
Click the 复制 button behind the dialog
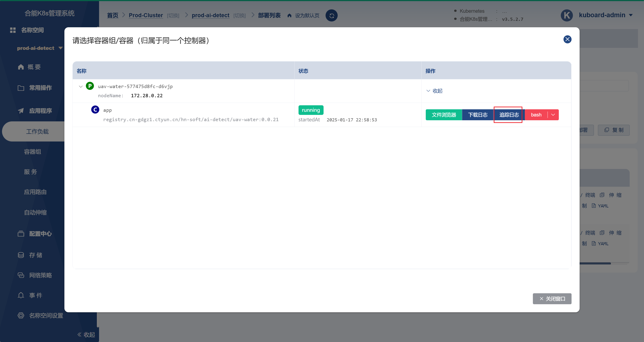point(614,130)
